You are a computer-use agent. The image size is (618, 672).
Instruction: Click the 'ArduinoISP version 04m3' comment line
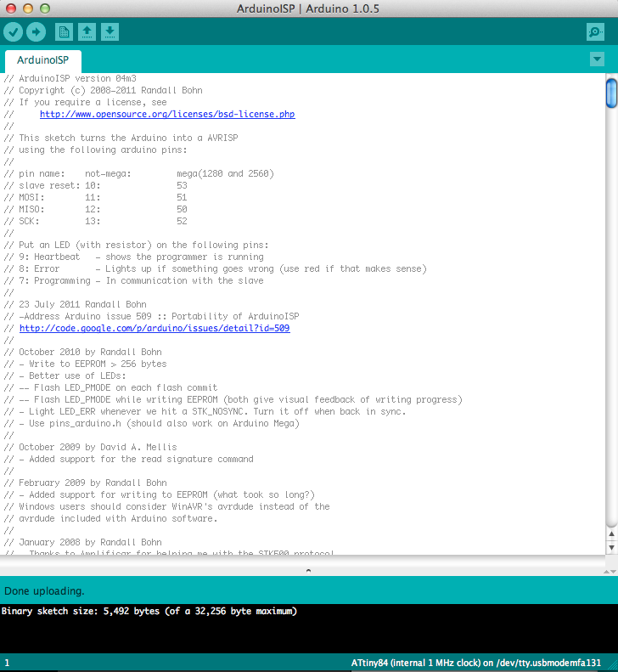coord(70,78)
